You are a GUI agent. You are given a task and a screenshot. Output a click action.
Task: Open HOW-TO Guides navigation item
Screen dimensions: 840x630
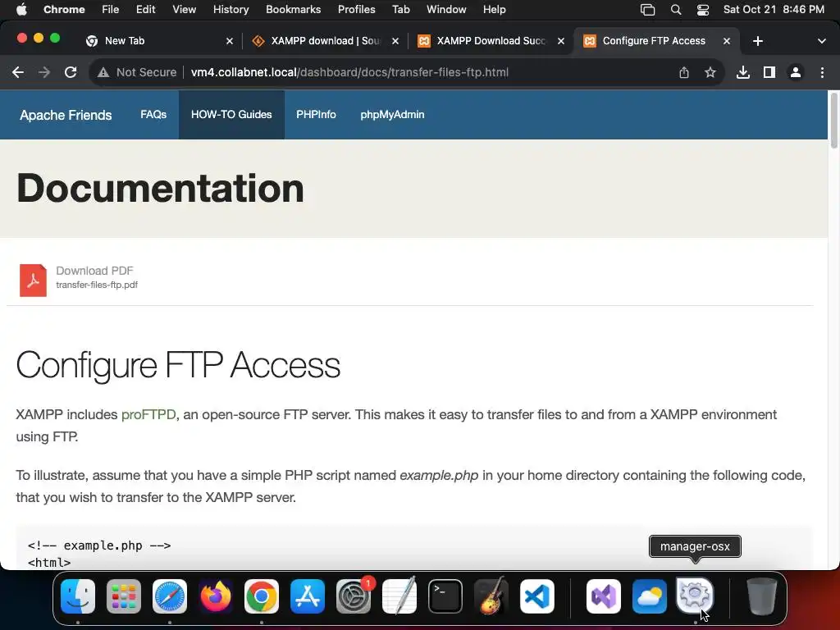[231, 115]
